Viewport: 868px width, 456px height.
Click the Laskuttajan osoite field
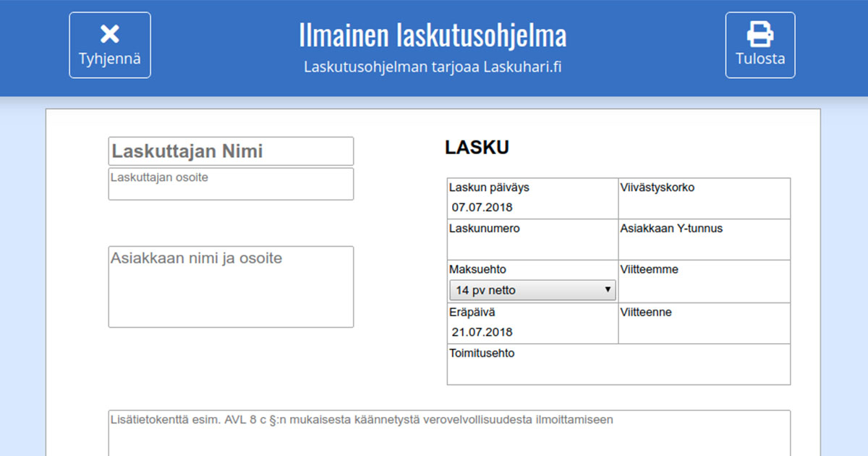[x=231, y=184]
